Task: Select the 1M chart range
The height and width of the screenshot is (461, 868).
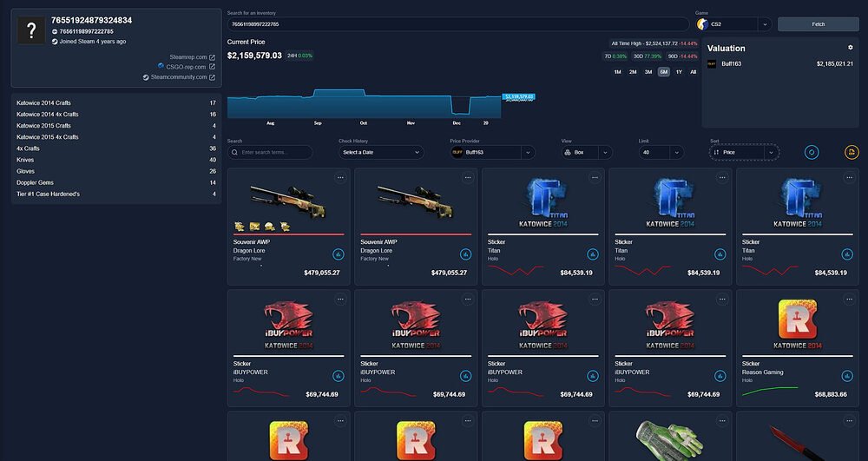Action: tap(617, 72)
